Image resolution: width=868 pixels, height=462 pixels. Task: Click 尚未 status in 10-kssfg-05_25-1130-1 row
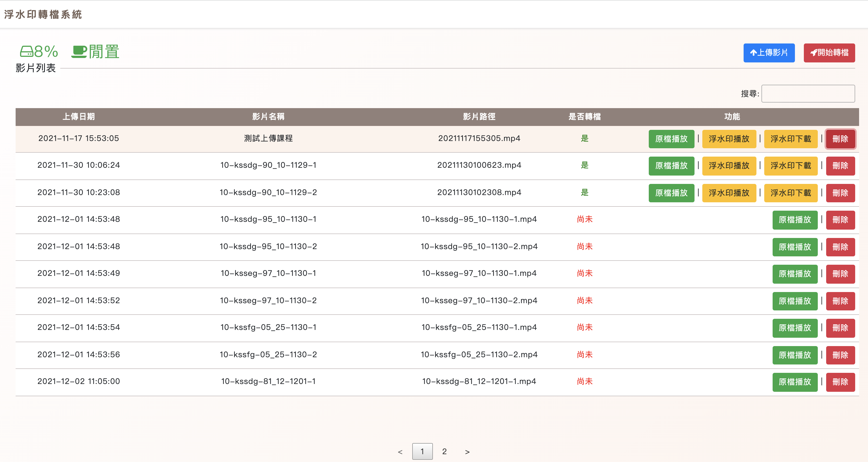[x=584, y=327]
